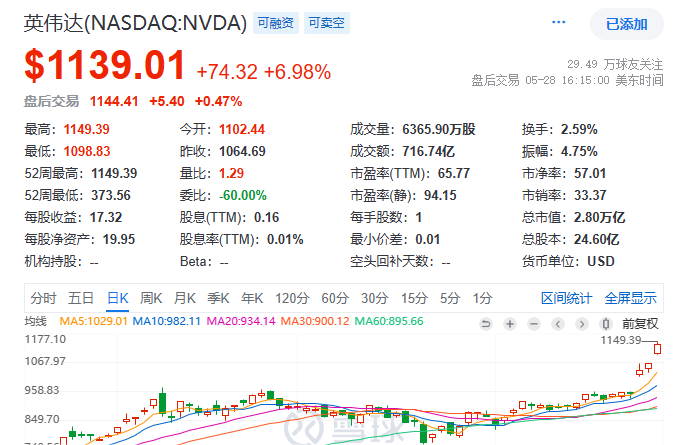This screenshot has height=445, width=686.
Task: Click the MA5:1029.01 indicator label
Action: click(93, 322)
